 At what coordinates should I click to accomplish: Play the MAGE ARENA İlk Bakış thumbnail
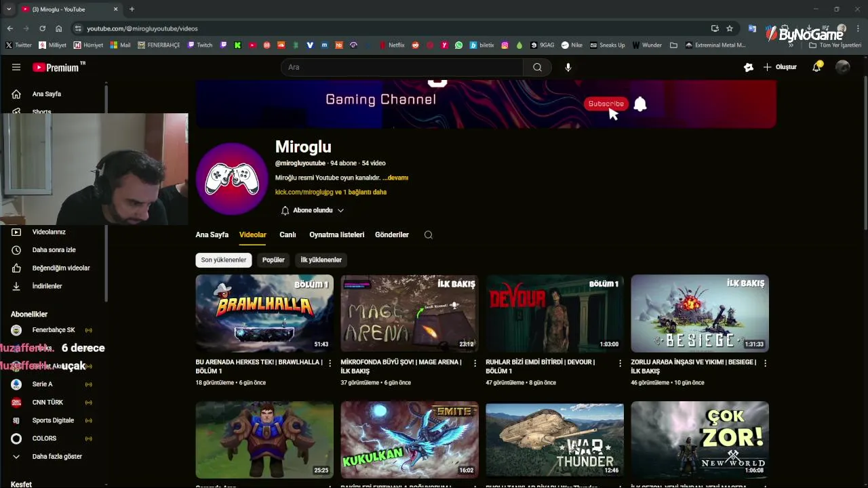coord(410,313)
